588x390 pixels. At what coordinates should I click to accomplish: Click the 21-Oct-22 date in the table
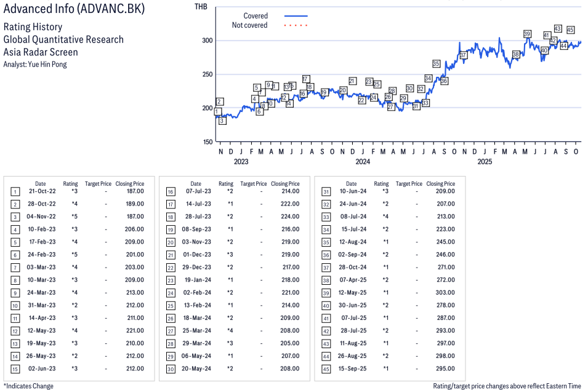click(40, 191)
